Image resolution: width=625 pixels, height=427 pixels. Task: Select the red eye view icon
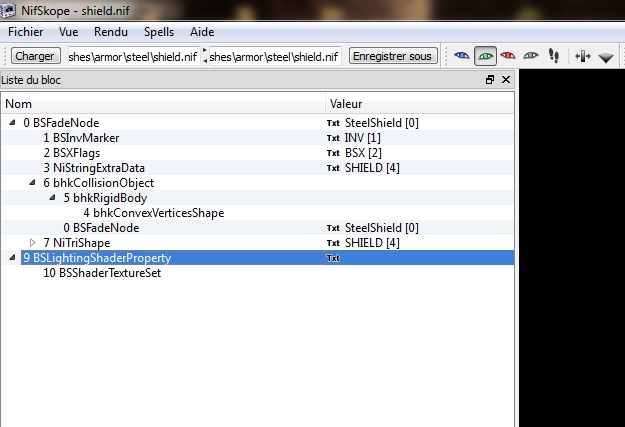[x=508, y=56]
